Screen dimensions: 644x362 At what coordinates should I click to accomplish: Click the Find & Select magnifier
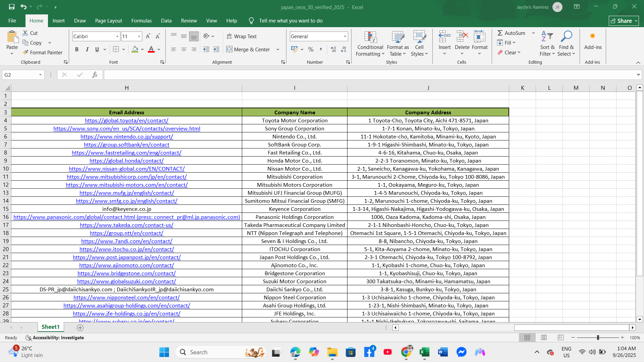(566, 37)
